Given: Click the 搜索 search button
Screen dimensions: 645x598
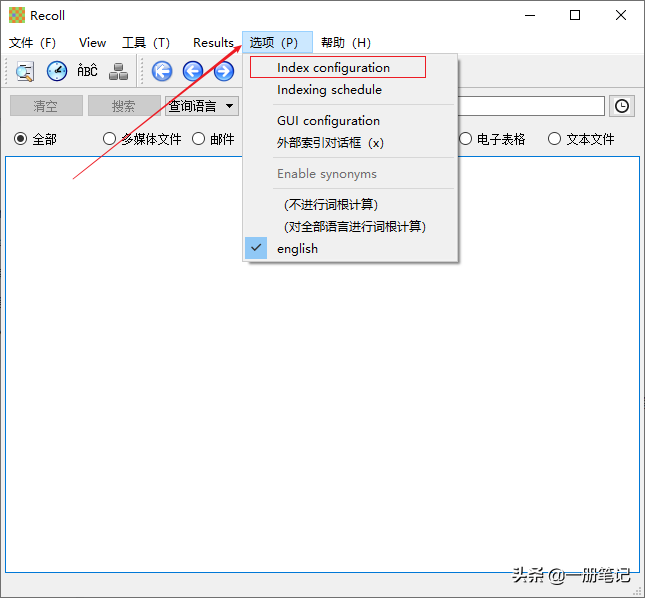Looking at the screenshot, I should coord(124,106).
